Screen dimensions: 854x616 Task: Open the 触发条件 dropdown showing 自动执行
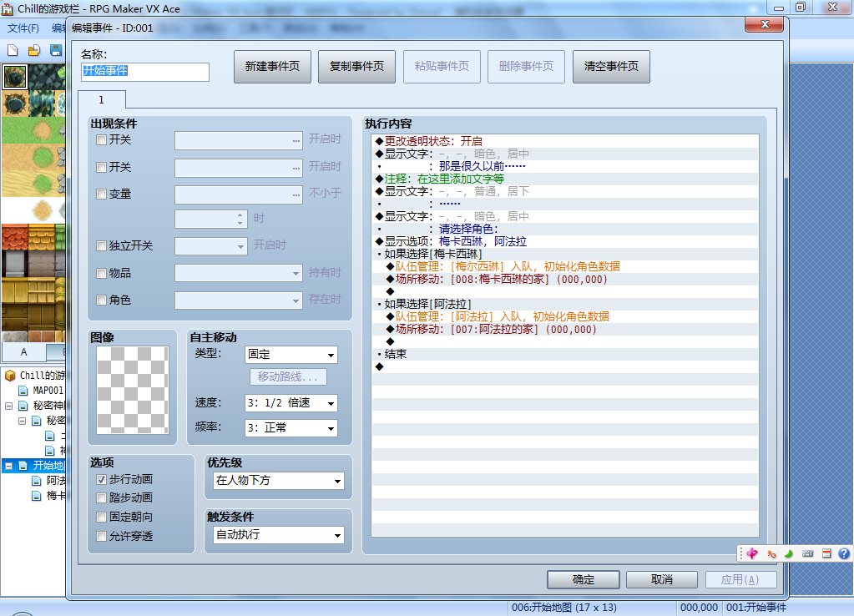(x=278, y=535)
